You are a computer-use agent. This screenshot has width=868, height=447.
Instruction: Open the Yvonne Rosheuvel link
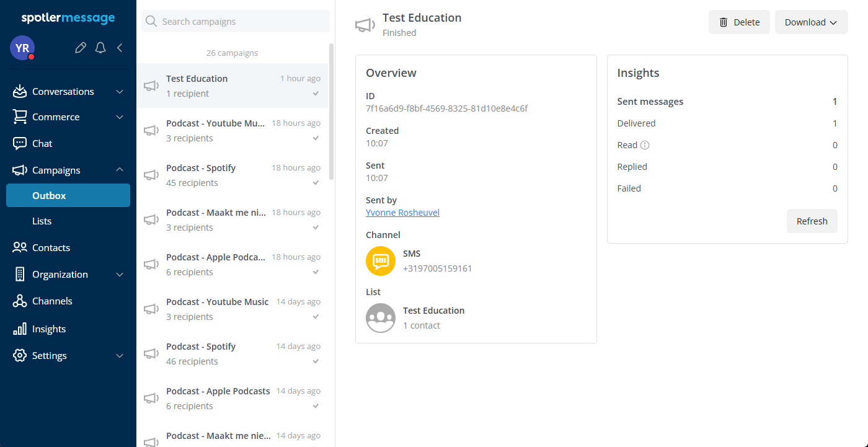402,213
